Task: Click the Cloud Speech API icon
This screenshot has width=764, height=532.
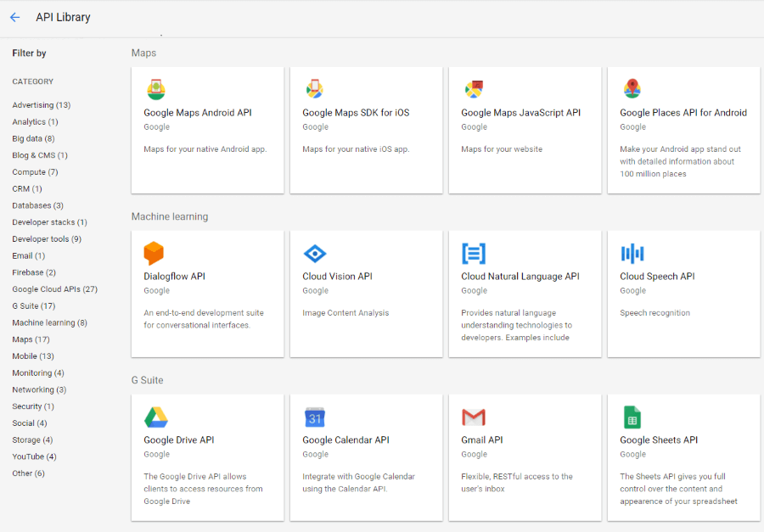Action: (632, 252)
